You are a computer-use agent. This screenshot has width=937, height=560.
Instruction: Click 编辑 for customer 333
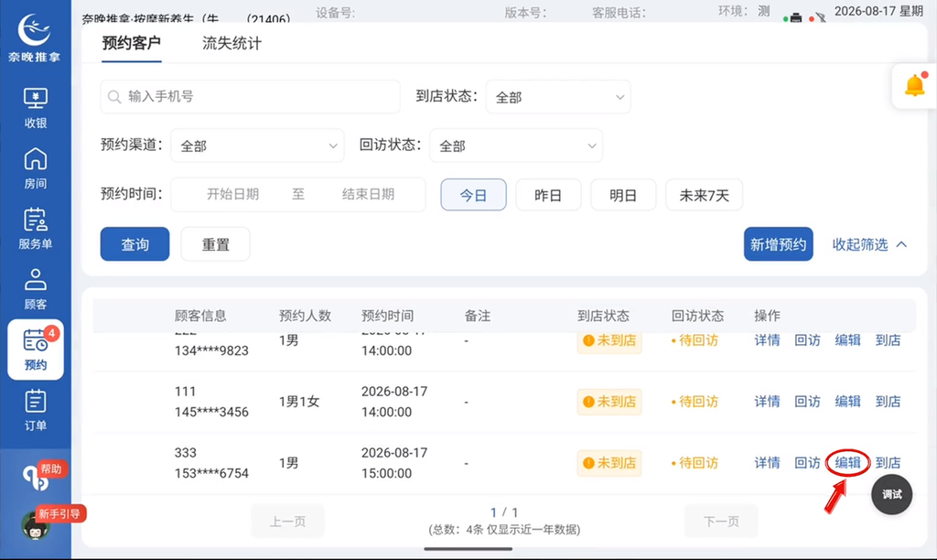pos(847,463)
